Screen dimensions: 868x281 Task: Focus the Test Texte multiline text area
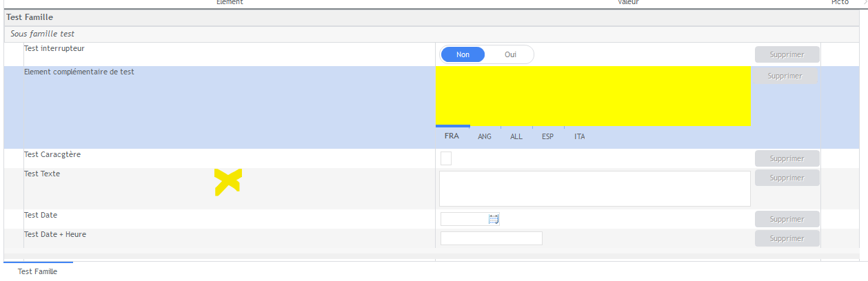coord(594,188)
